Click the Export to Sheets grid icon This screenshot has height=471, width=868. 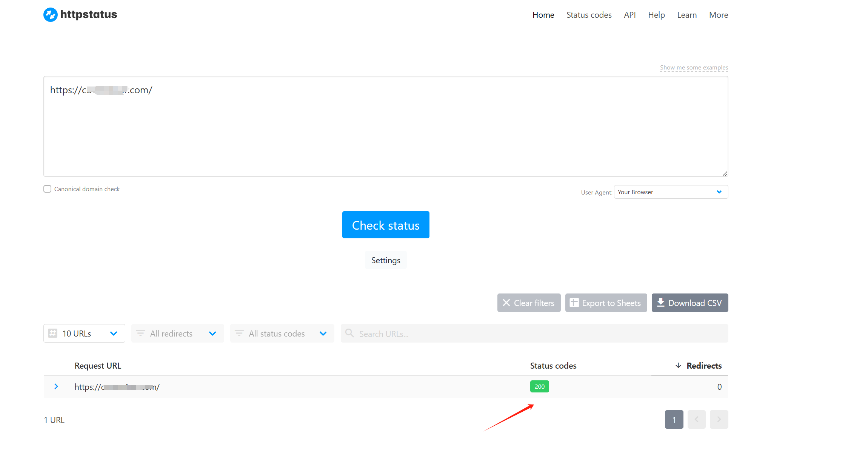tap(574, 303)
